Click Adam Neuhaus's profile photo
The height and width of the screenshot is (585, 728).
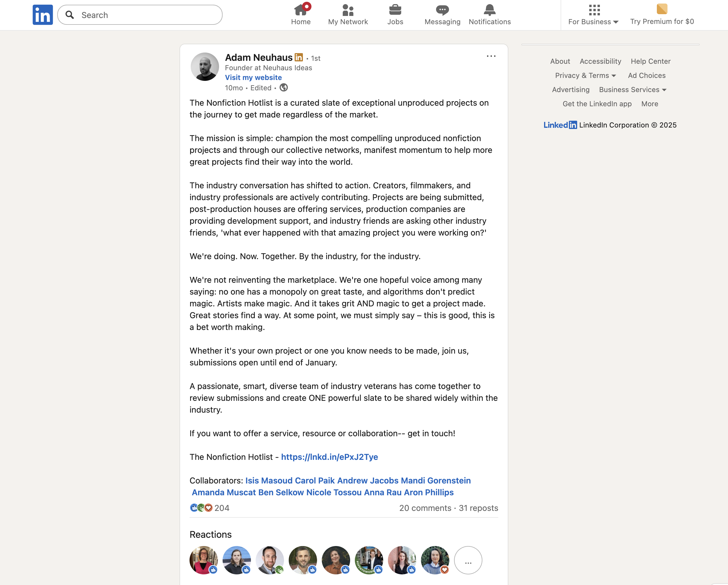coord(205,66)
